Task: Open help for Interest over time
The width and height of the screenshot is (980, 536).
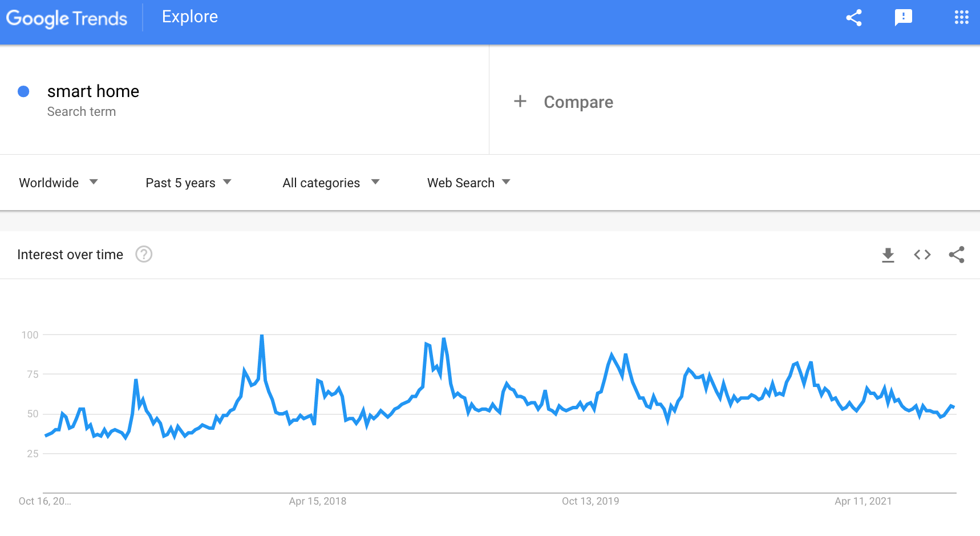Action: pyautogui.click(x=144, y=255)
